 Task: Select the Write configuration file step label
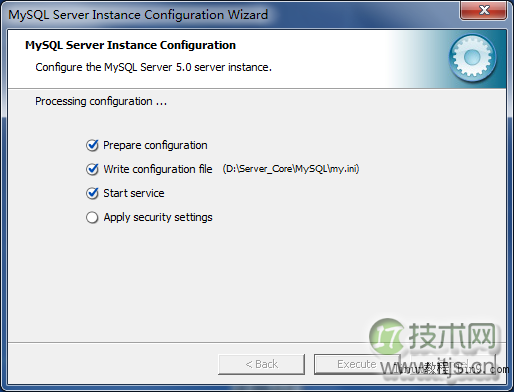tap(158, 169)
